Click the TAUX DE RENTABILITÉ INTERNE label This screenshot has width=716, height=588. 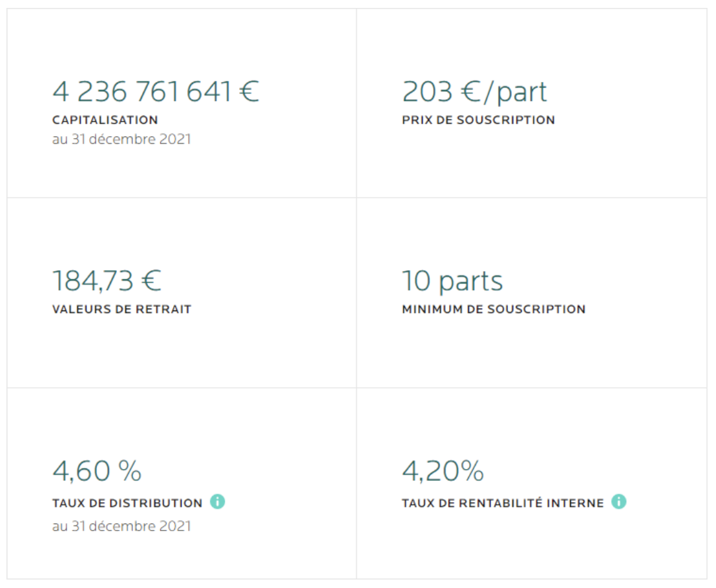[x=503, y=503]
